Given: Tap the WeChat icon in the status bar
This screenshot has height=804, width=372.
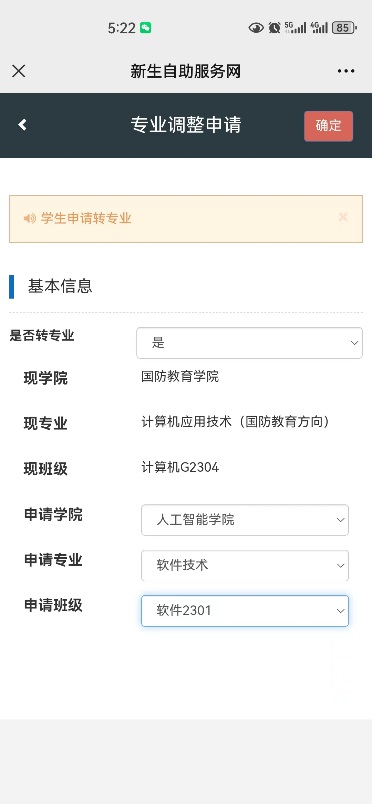Looking at the screenshot, I should (x=146, y=28).
